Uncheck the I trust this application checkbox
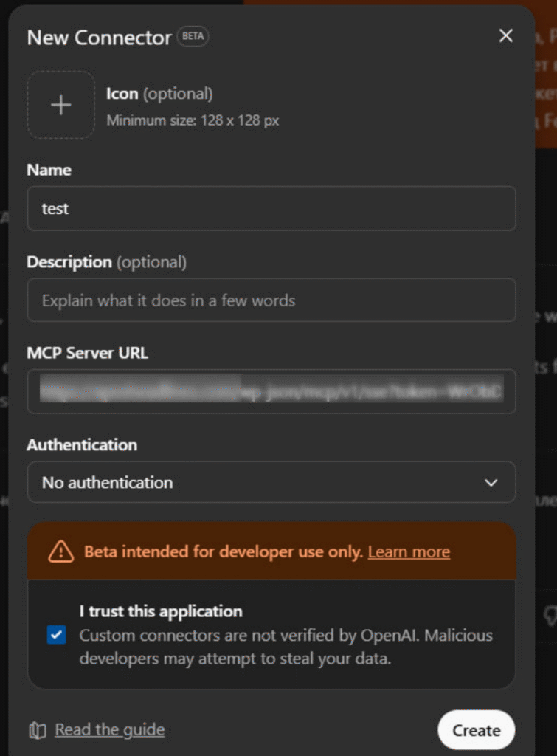The height and width of the screenshot is (756, 557). pyautogui.click(x=57, y=634)
